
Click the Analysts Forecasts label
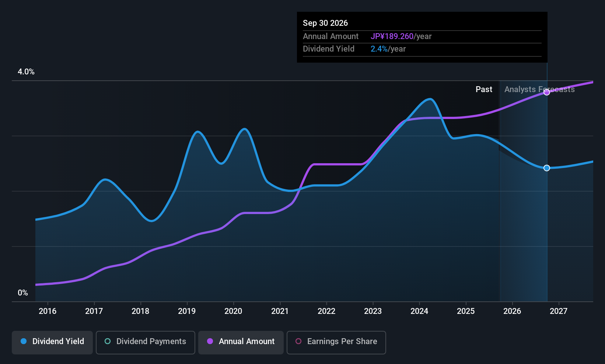[539, 90]
